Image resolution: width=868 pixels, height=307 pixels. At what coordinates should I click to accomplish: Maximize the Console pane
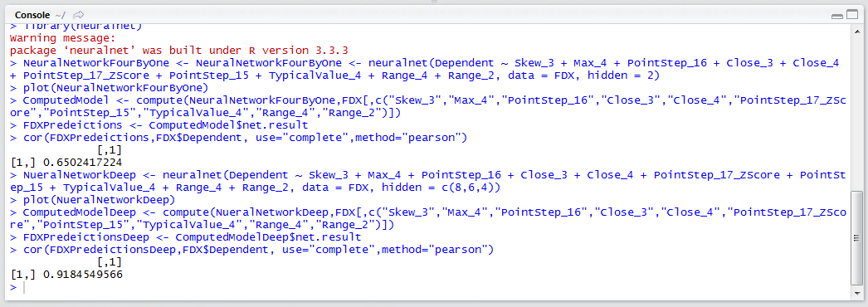tap(851, 15)
